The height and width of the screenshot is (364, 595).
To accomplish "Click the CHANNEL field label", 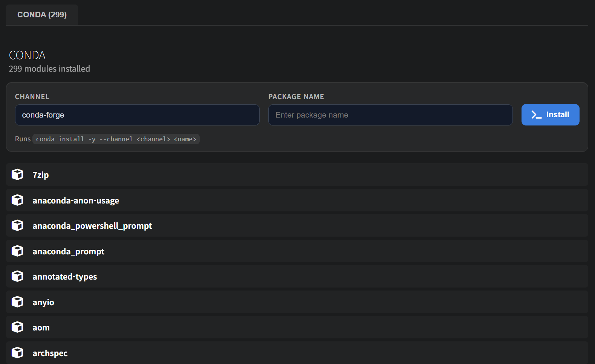I will click(32, 97).
